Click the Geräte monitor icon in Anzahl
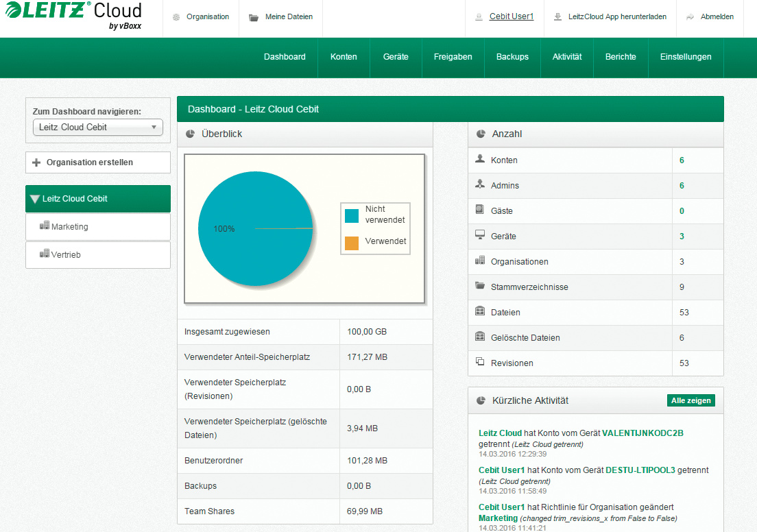The height and width of the screenshot is (532, 757). pos(480,236)
